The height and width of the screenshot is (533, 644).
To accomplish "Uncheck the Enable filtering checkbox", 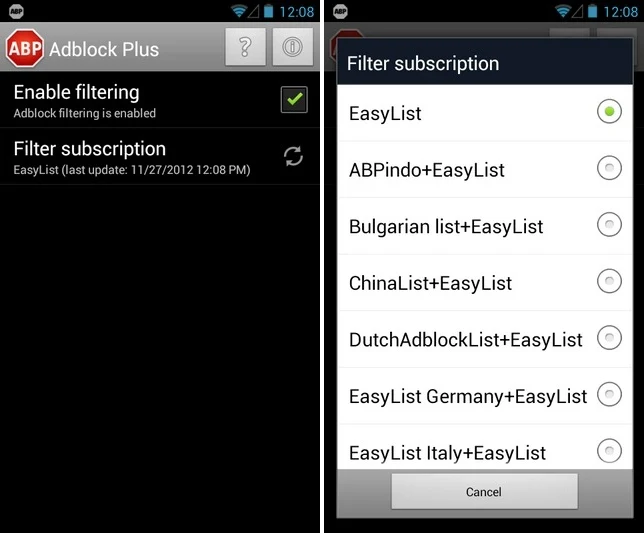I will click(294, 99).
